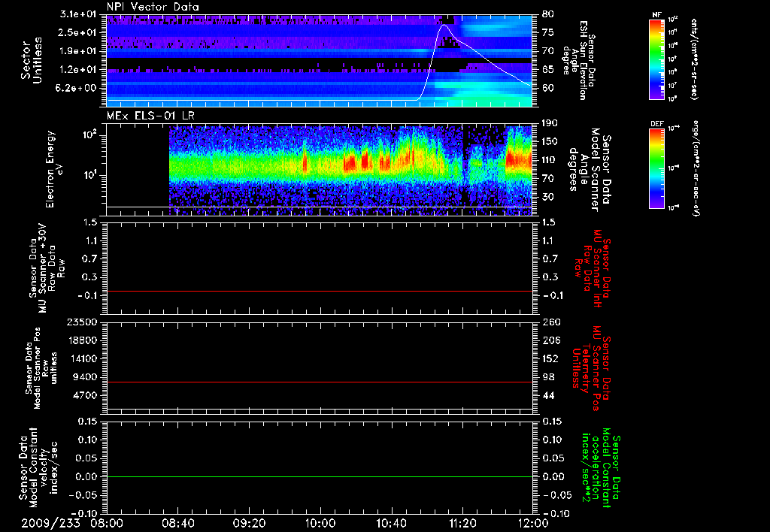Image resolution: width=770 pixels, height=532 pixels.
Task: Click the '30' scanner angle tick label
Action: tap(548, 197)
